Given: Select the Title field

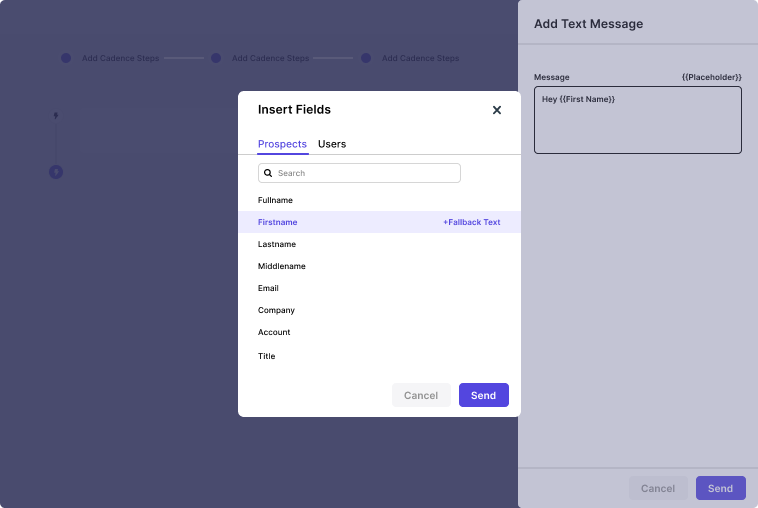Looking at the screenshot, I should [x=379, y=356].
